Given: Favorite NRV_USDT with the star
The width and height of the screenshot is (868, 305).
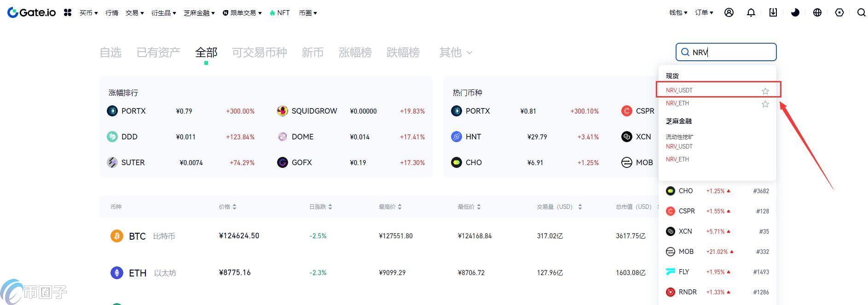Looking at the screenshot, I should (765, 91).
